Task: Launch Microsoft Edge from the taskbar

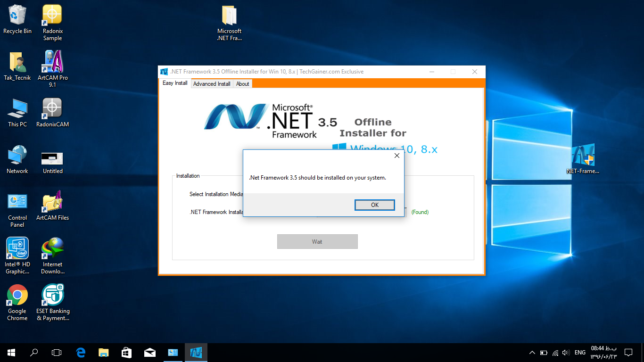Action: 81,352
